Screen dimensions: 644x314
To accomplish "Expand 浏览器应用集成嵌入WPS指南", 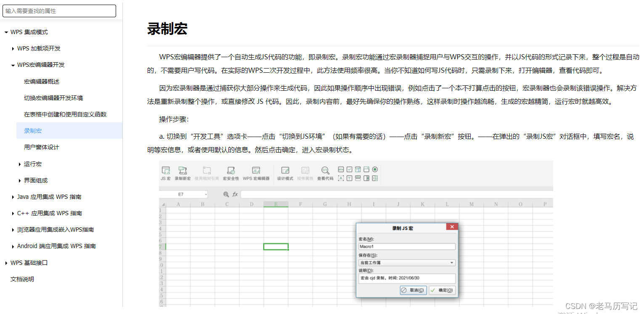I will [x=13, y=230].
